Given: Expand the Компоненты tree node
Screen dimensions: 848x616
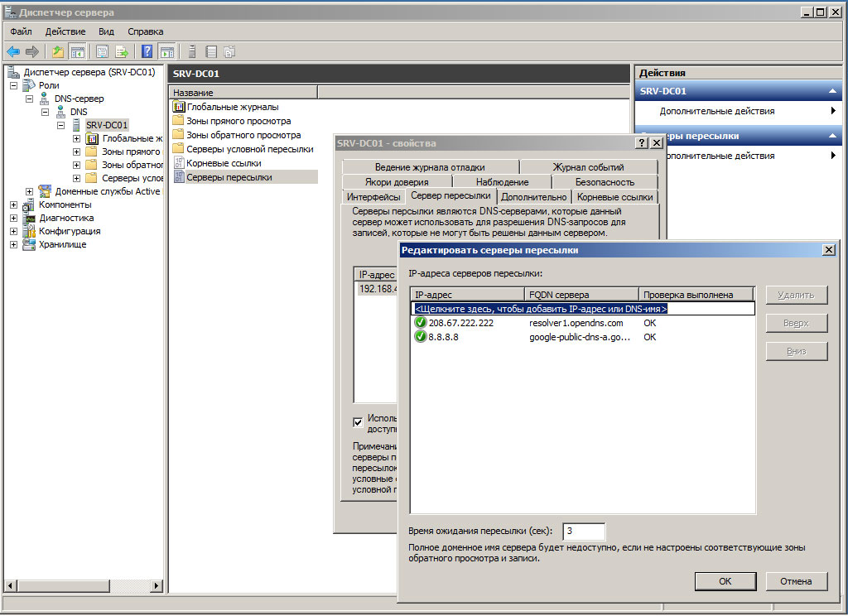Looking at the screenshot, I should [13, 205].
